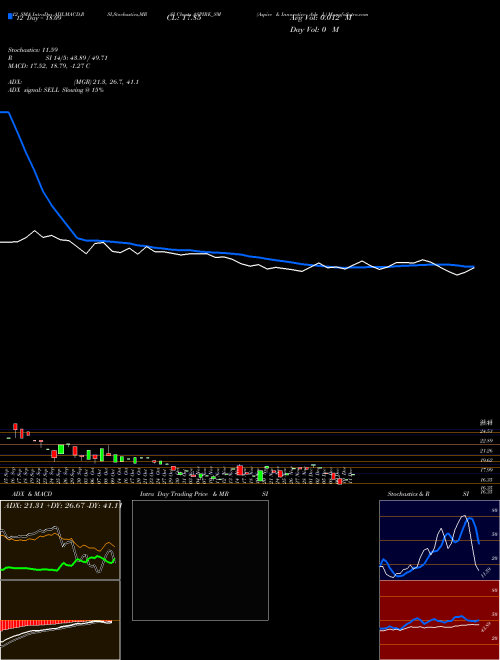The height and width of the screenshot is (660, 500).
Task: Click the 'Intra Day Trading Price' title
Action: [174, 494]
